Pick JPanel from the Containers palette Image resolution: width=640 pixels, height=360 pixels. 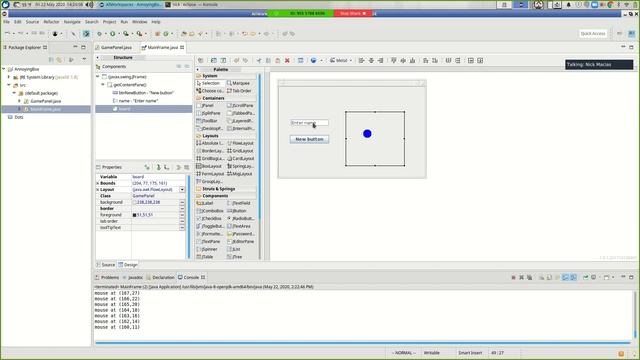pos(205,106)
